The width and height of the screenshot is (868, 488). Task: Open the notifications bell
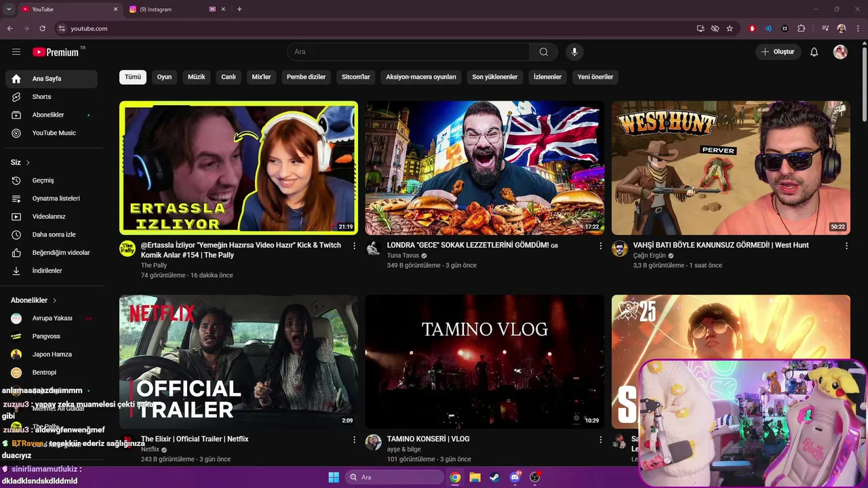click(814, 52)
